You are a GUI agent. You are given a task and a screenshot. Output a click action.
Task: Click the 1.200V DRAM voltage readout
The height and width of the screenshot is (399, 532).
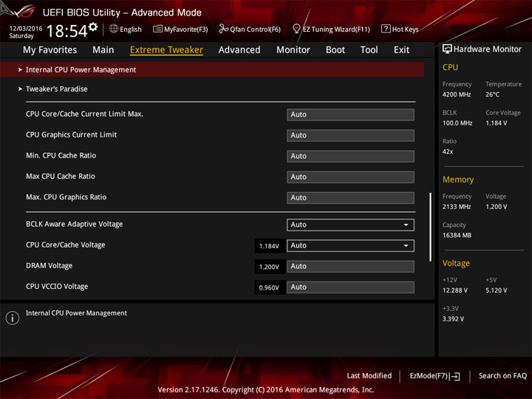269,267
